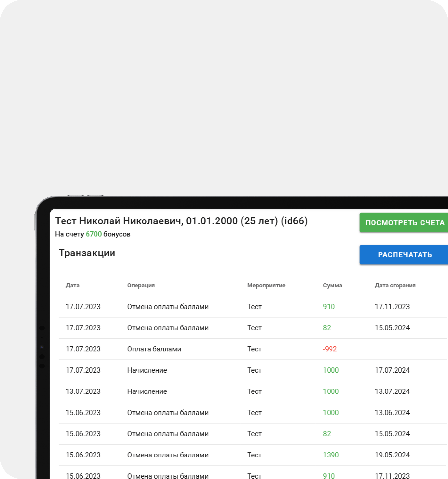Click the first row's date 17.11.2023
Viewport: 448px width, 479px height.
coord(392,307)
